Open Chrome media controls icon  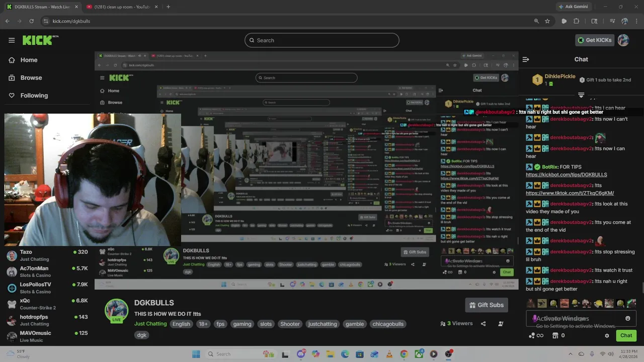[x=612, y=21]
